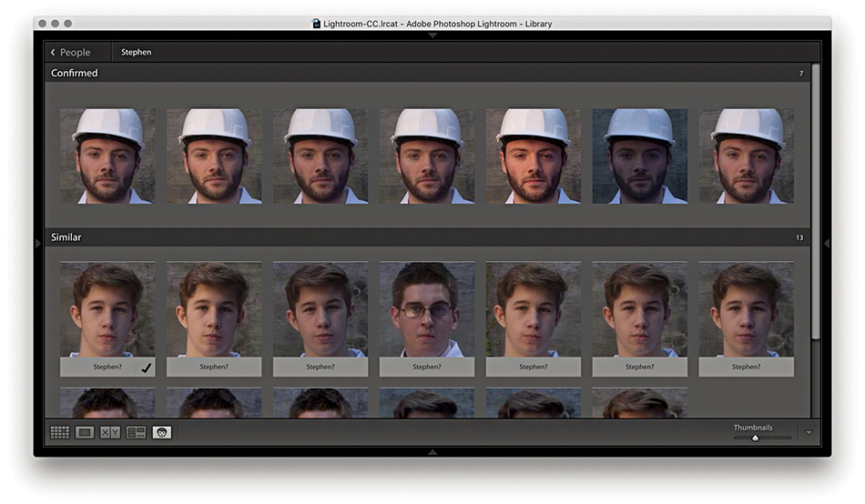
Task: Switch to Loupe view icon
Action: (85, 433)
